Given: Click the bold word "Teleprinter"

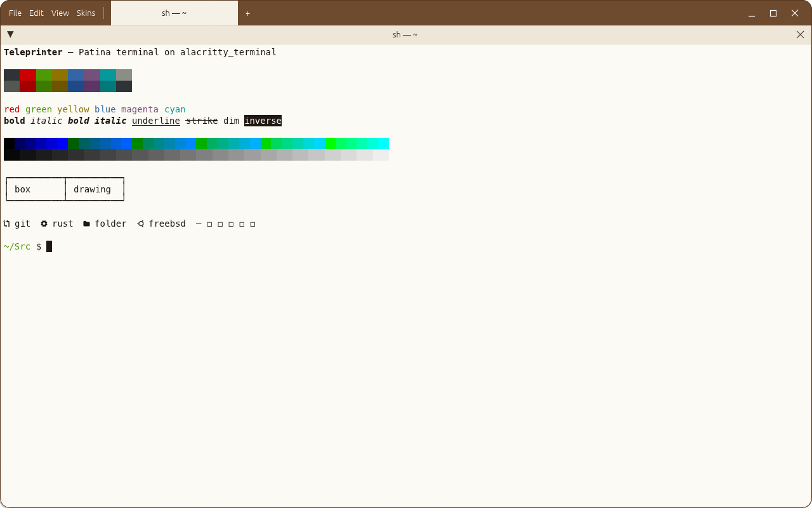Looking at the screenshot, I should pyautogui.click(x=33, y=52).
